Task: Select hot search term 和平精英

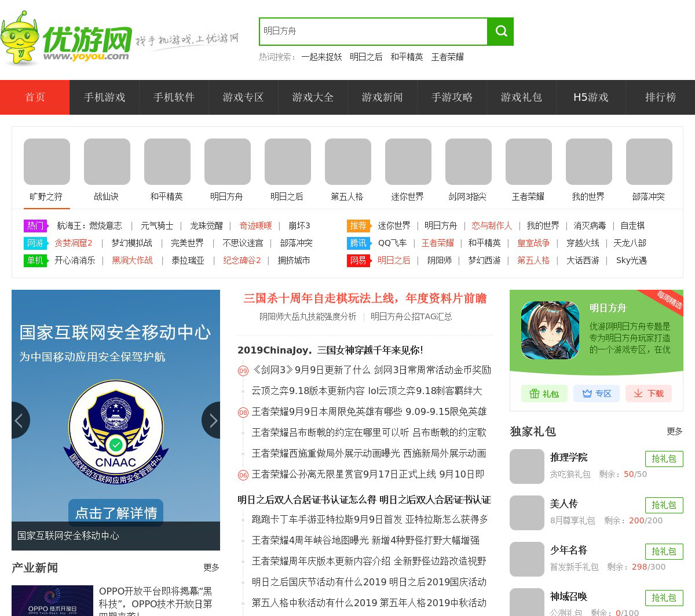Action: coord(407,57)
